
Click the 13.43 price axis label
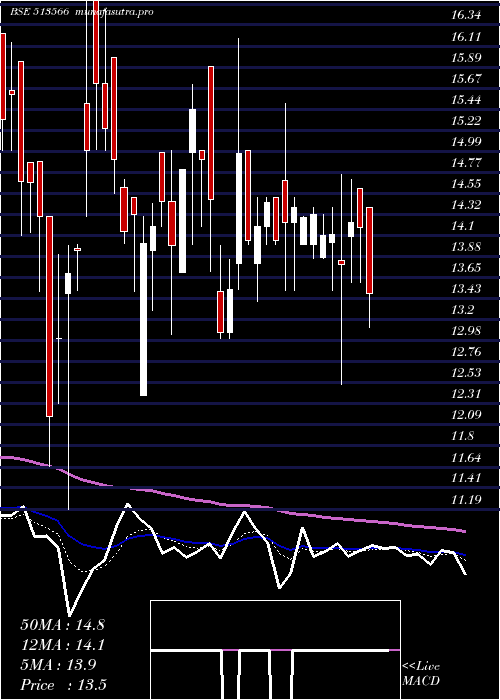coord(466,289)
